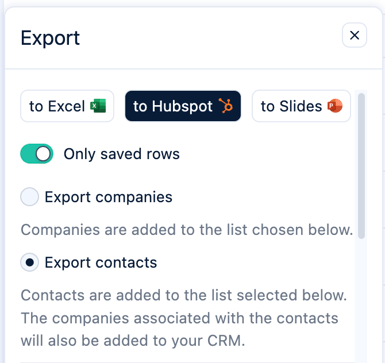Click the green Excel spreadsheet icon
This screenshot has height=363, width=385.
pos(98,106)
